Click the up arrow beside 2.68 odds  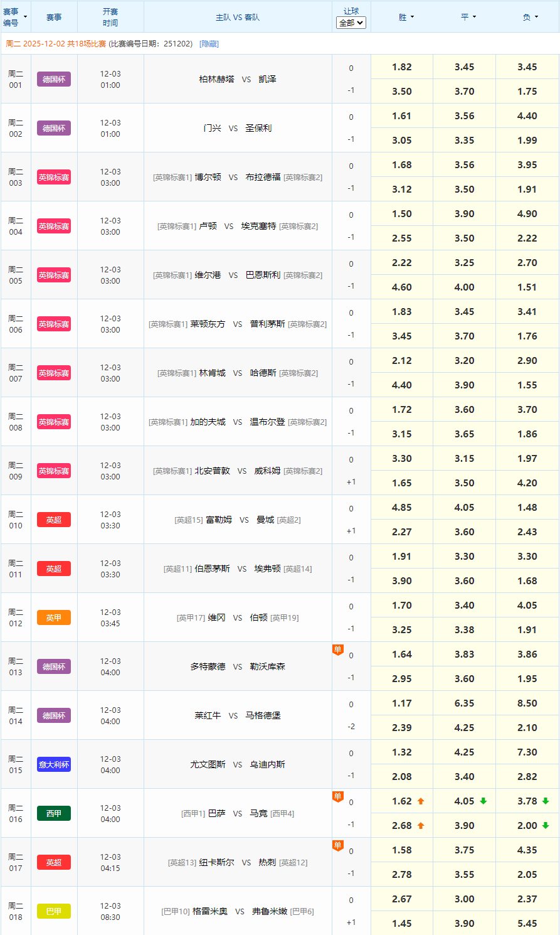click(x=421, y=826)
